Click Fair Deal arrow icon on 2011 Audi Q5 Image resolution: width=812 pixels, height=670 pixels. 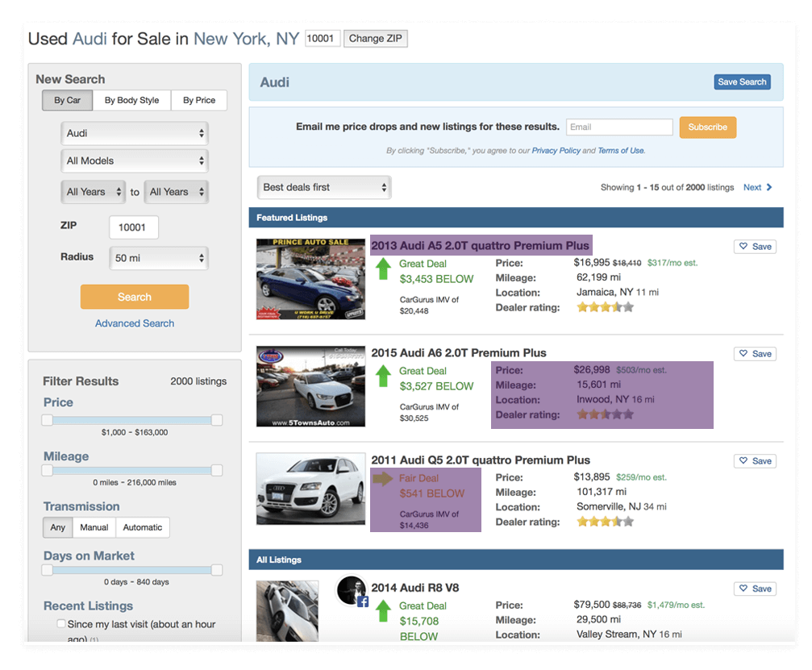(383, 478)
